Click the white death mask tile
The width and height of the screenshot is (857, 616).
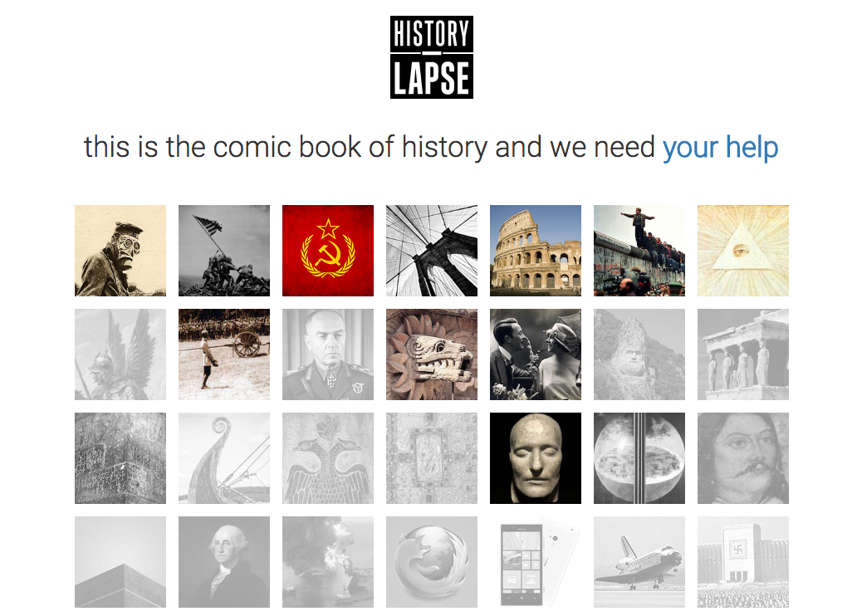click(x=536, y=458)
